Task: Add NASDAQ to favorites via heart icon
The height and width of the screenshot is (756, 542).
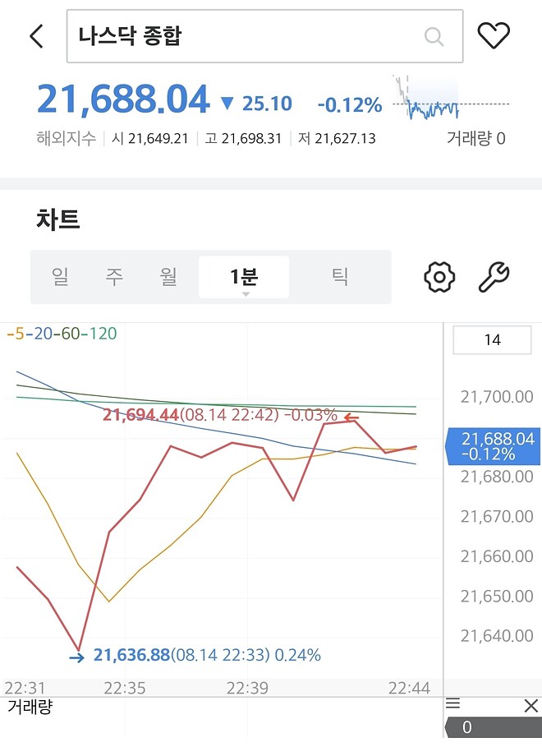Action: pyautogui.click(x=494, y=36)
